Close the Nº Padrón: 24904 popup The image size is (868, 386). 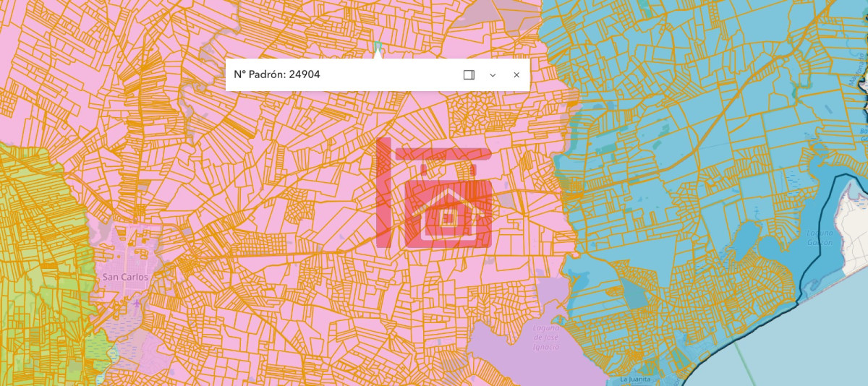click(516, 74)
